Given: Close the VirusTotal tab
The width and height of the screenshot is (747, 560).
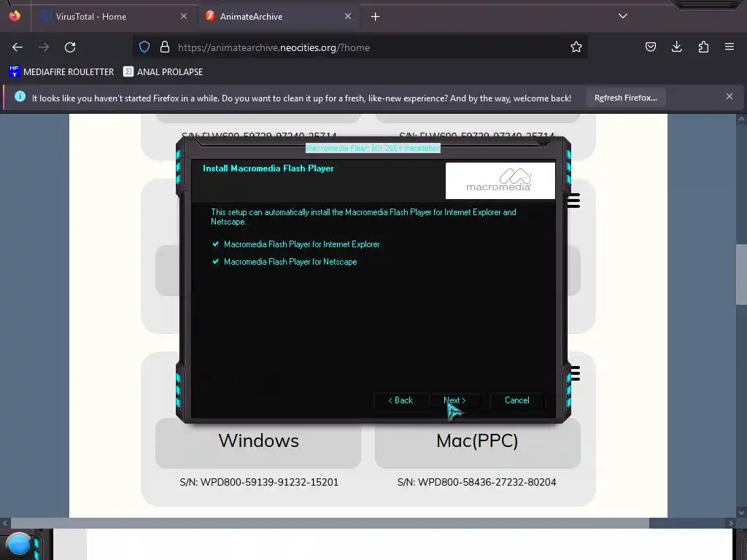Looking at the screenshot, I should (184, 16).
